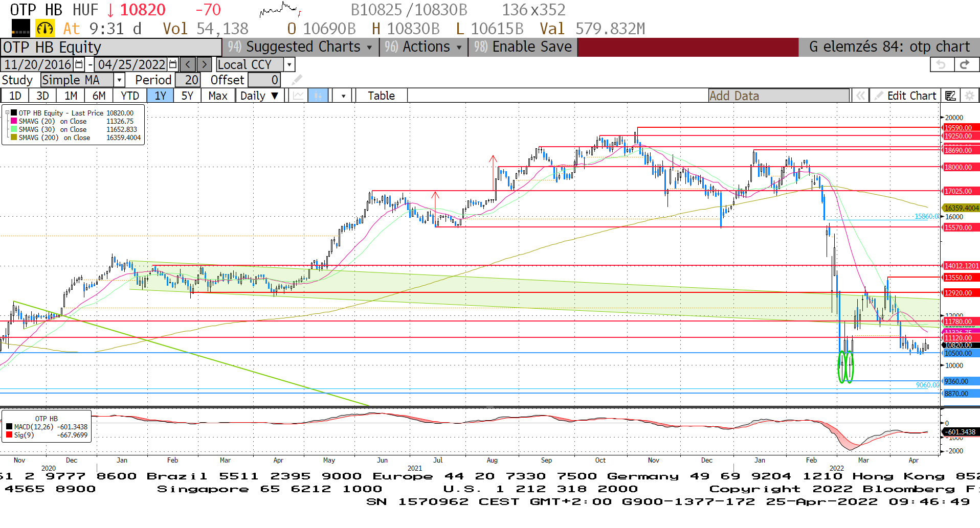Click the 19590.00 price level label
Viewport: 980px width, 528px height.
tap(961, 128)
